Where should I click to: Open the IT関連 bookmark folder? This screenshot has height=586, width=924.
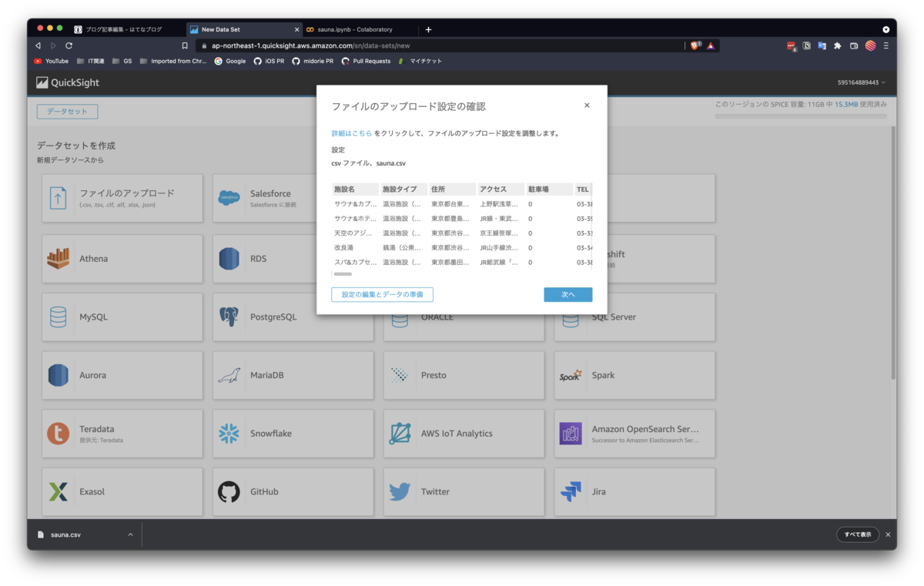[90, 61]
